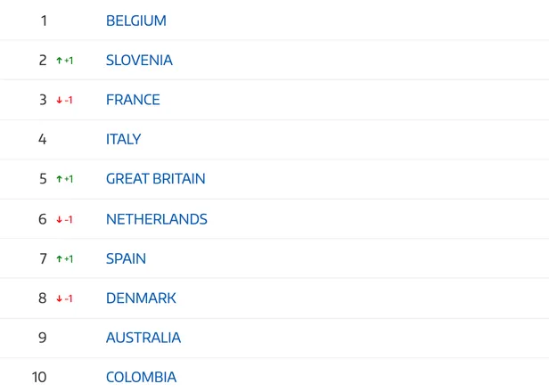Open the GREAT BRITAIN country link
The height and width of the screenshot is (392, 549).
tap(155, 179)
